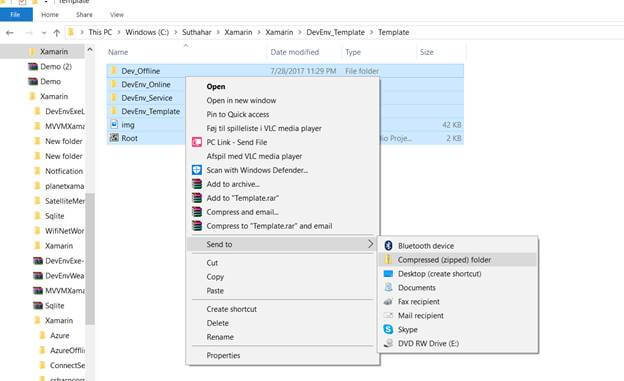Click the WinRAR icon beside Add to "Template.rar"
The width and height of the screenshot is (624, 381).
coord(197,198)
